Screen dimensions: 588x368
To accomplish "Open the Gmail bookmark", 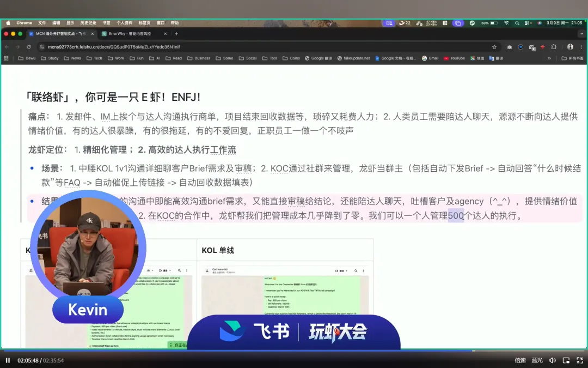I will pos(430,58).
